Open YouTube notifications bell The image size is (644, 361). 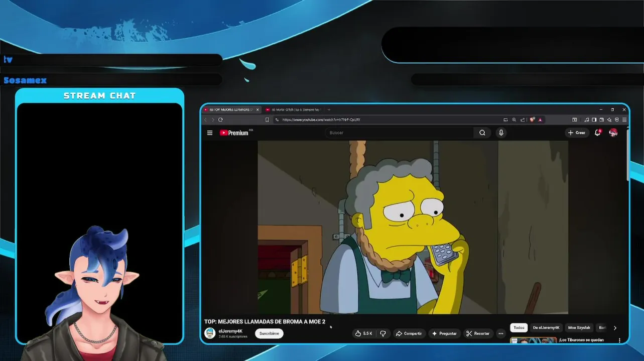pos(597,133)
